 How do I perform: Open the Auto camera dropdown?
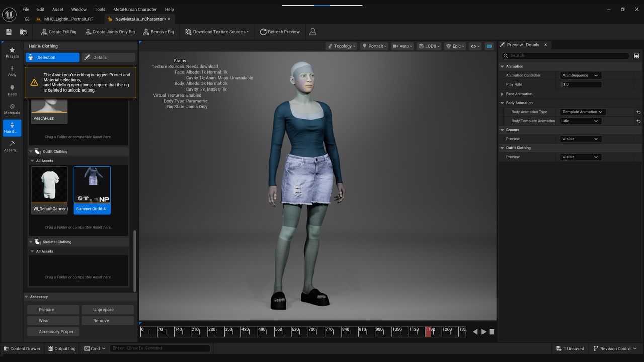click(x=402, y=46)
